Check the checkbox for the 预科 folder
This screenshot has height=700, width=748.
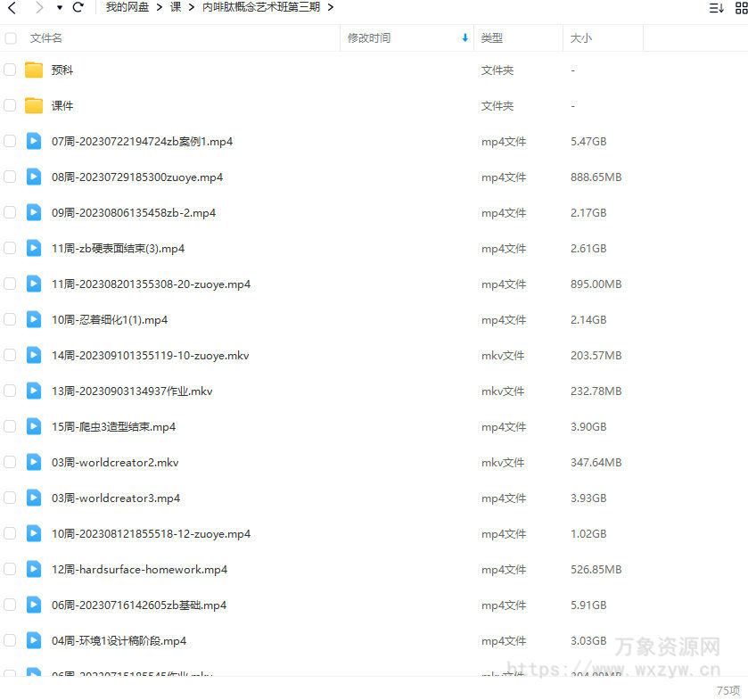(11, 70)
